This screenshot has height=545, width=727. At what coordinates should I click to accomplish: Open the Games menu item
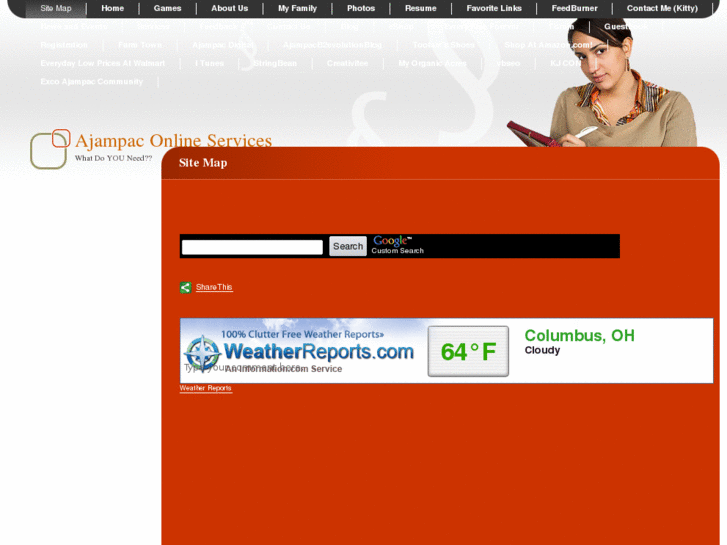(167, 8)
